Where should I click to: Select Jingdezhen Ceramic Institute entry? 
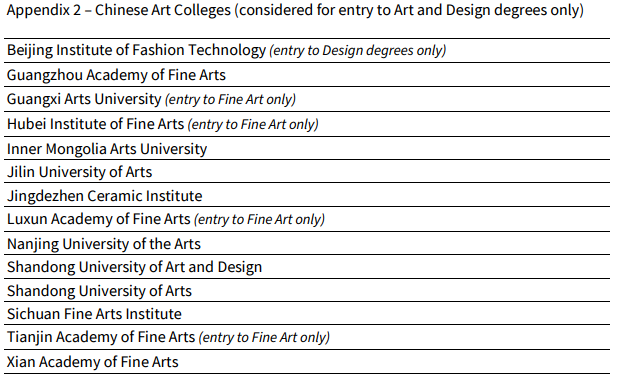click(x=105, y=196)
